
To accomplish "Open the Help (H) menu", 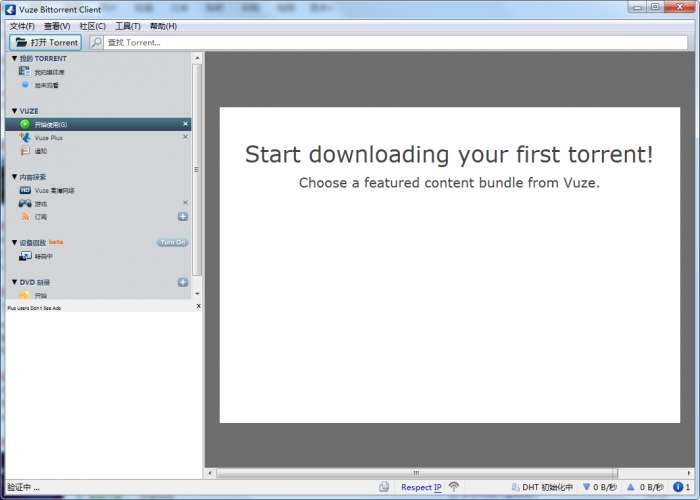I will pos(163,26).
